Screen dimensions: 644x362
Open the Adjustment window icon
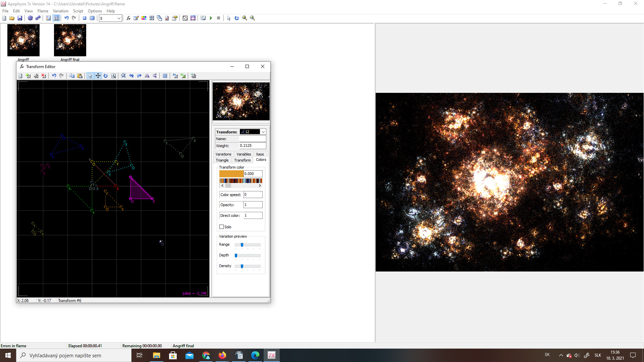[x=136, y=18]
